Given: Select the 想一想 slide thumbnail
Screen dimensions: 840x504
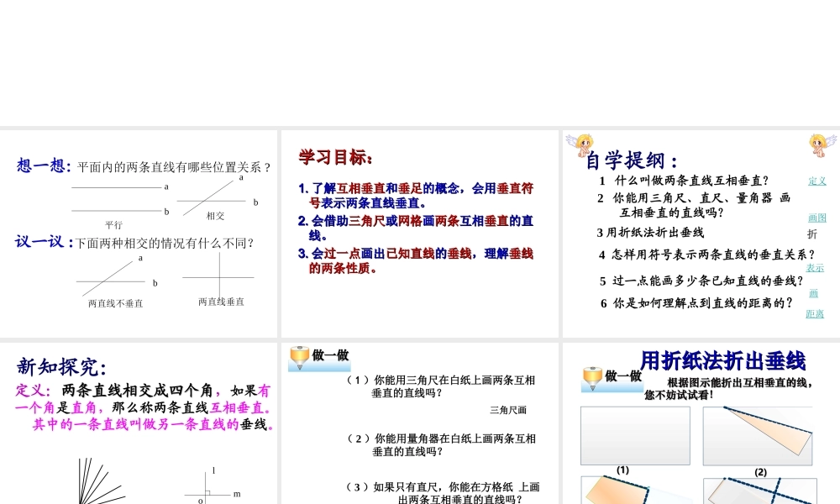Looking at the screenshot, I should tap(139, 233).
